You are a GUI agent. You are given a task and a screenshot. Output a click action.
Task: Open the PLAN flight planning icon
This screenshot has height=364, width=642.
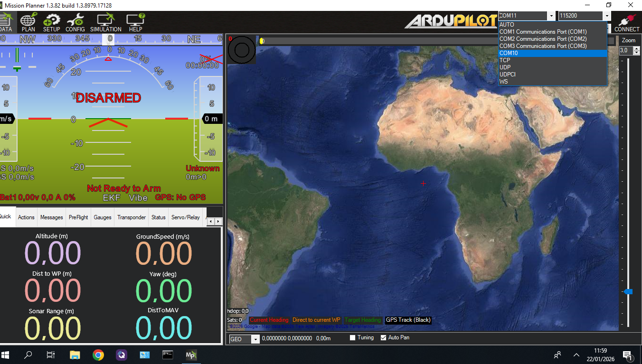[x=28, y=22]
